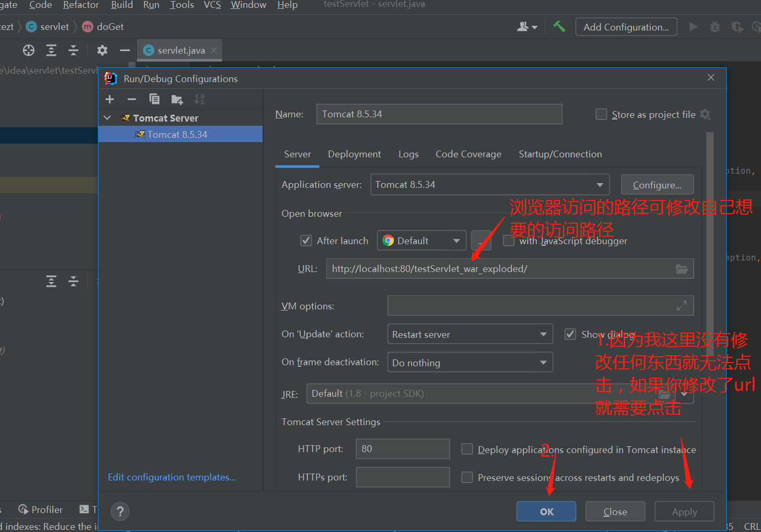This screenshot has height=532, width=761.
Task: Click Expand All in the project panel toolbar
Action: (x=51, y=51)
